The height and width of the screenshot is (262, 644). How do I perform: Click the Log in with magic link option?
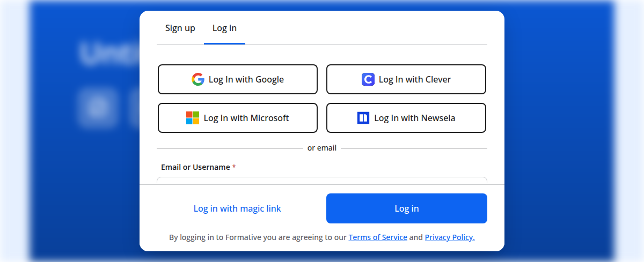pos(237,208)
